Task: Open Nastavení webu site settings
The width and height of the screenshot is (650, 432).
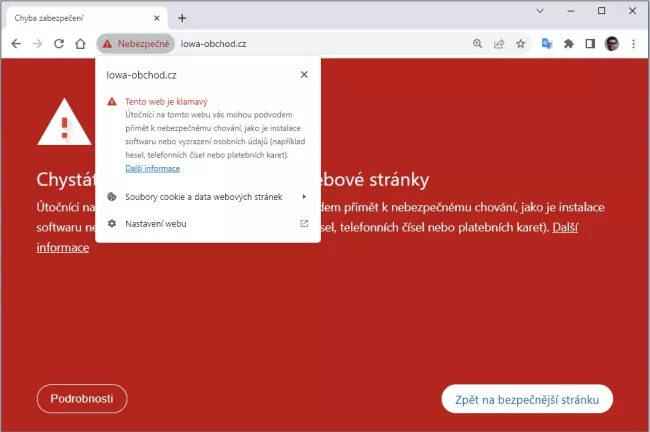Action: pyautogui.click(x=207, y=223)
